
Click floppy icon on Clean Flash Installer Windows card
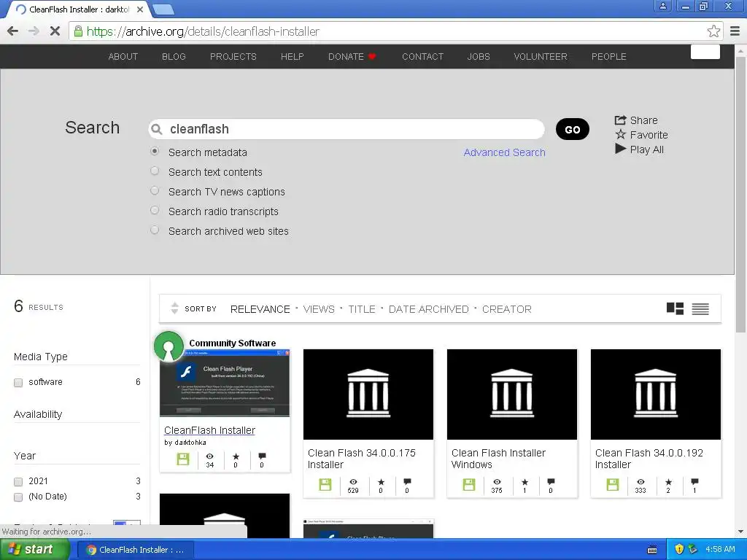point(469,485)
